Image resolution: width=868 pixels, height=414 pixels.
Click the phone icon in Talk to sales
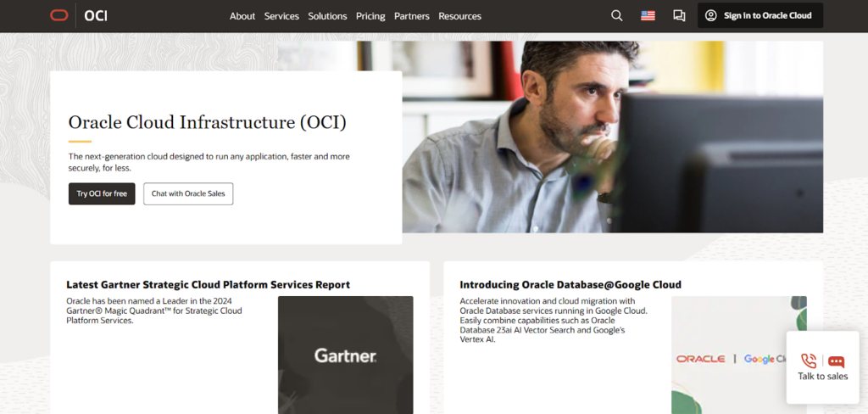(x=809, y=361)
